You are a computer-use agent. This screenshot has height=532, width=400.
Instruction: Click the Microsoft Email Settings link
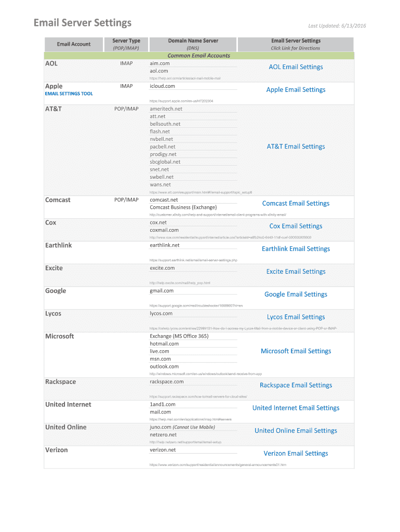click(296, 351)
